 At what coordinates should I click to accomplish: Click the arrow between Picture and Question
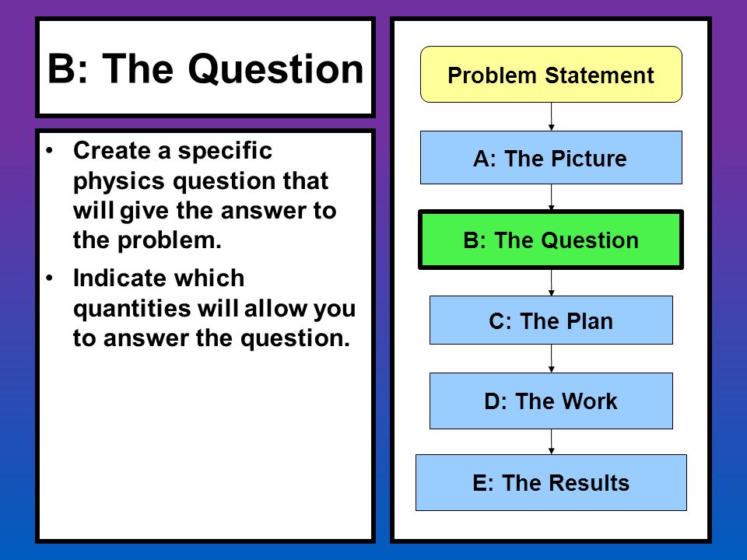551,197
